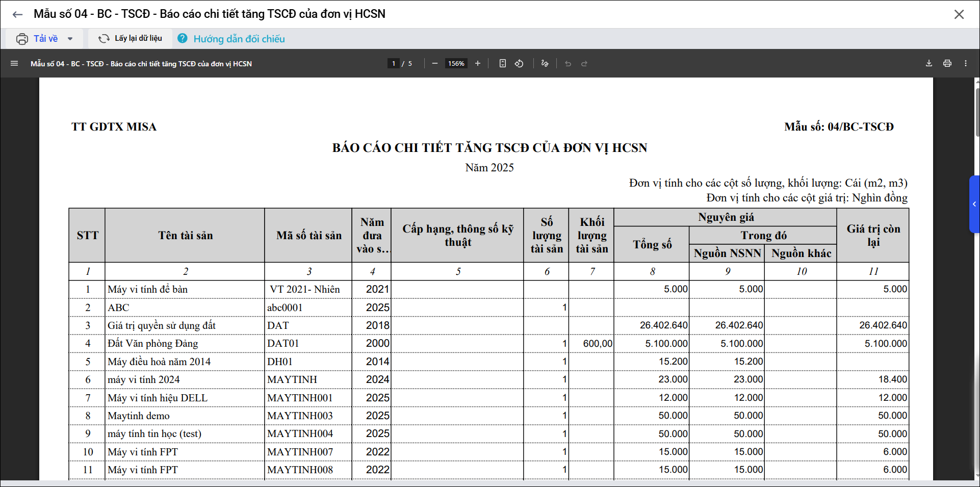Click the back arrow beside report title

click(x=17, y=14)
